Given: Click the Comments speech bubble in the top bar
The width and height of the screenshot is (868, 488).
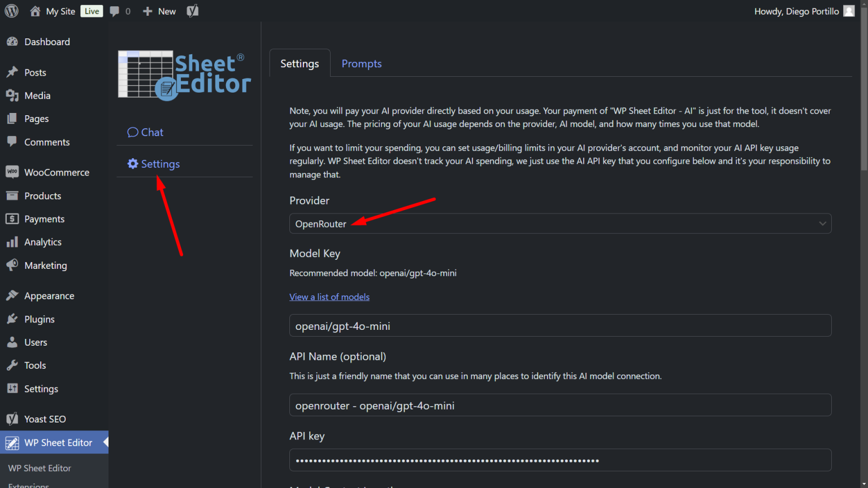Looking at the screenshot, I should point(114,11).
